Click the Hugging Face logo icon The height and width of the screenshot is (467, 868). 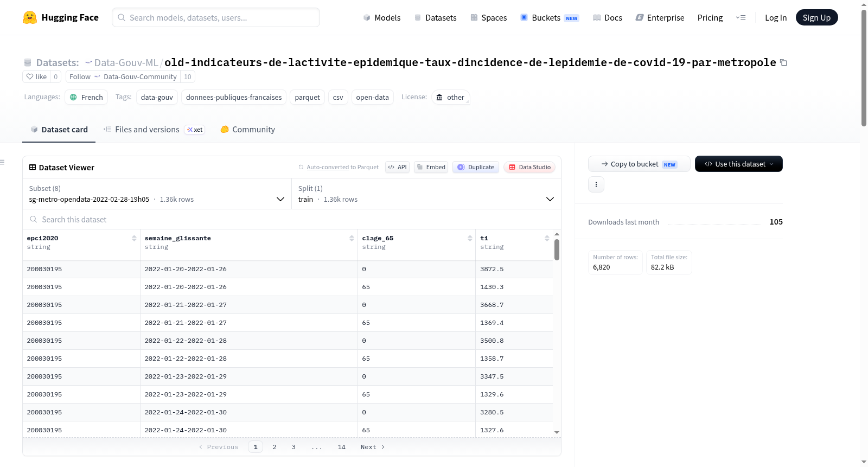(x=30, y=17)
